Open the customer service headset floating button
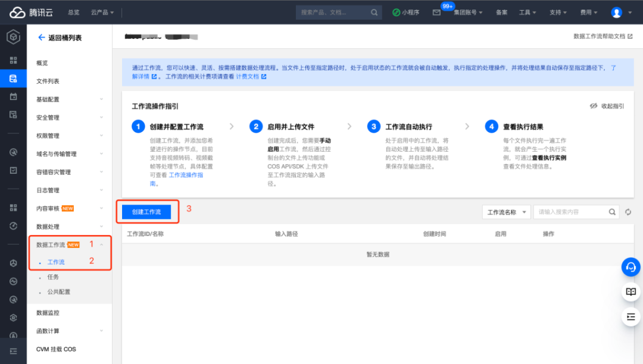643x364 pixels. coord(630,268)
